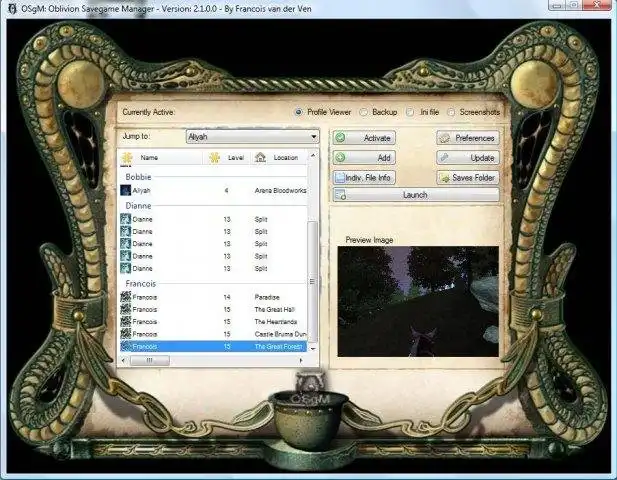Click the vertical scrollbar thumb of save list
The width and height of the screenshot is (617, 480).
tap(312, 281)
